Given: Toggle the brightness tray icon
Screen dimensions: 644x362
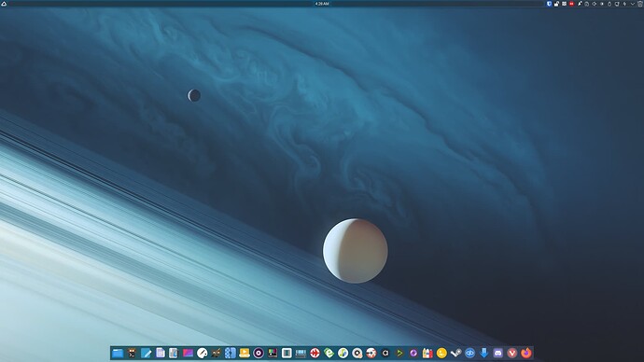Looking at the screenshot, I should [602, 4].
